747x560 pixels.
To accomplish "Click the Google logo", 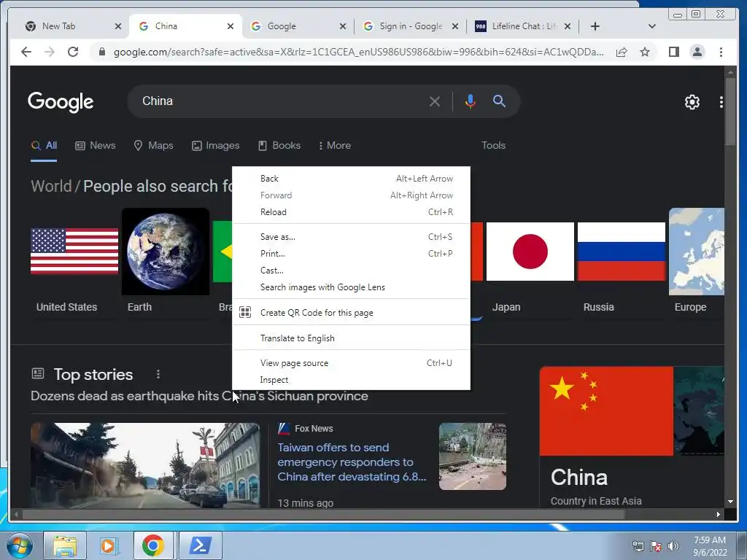I will pyautogui.click(x=61, y=101).
